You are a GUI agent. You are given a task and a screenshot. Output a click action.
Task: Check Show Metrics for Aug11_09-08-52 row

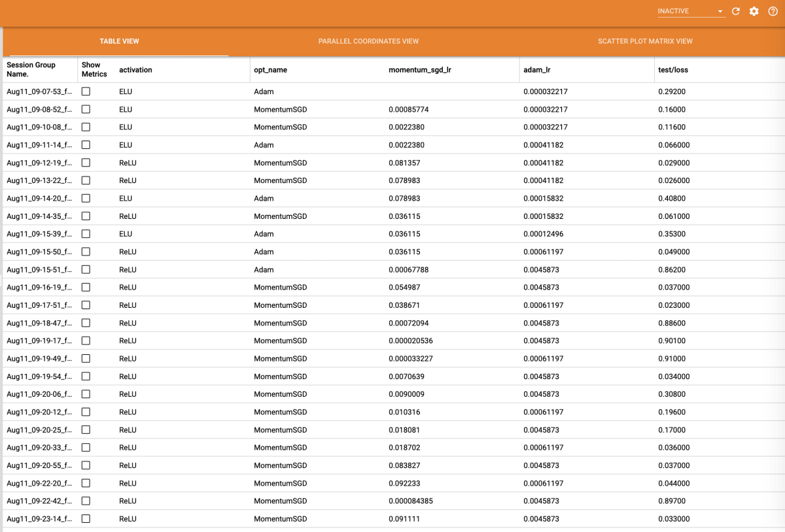click(x=86, y=109)
